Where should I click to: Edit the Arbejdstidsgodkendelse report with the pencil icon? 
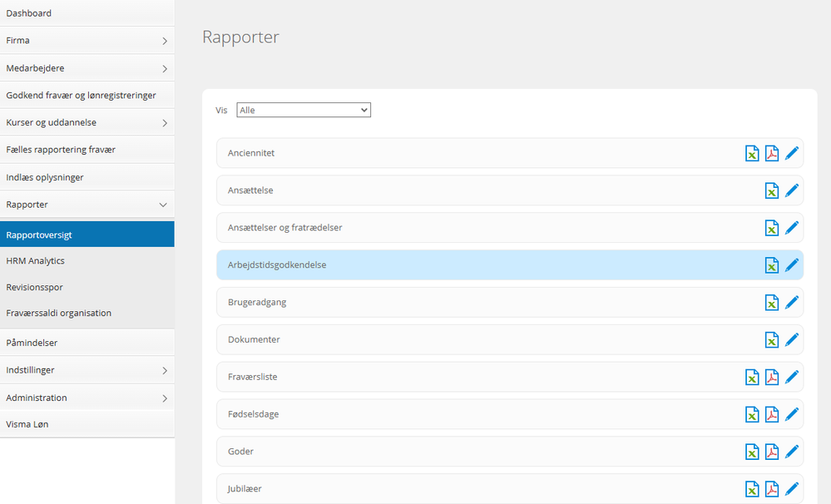pyautogui.click(x=792, y=264)
